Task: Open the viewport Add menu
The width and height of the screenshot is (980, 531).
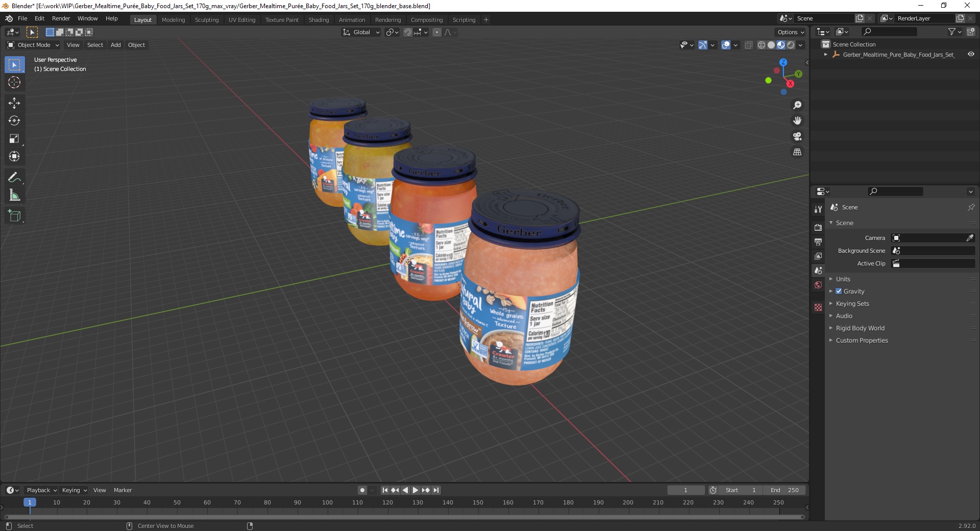Action: point(116,45)
